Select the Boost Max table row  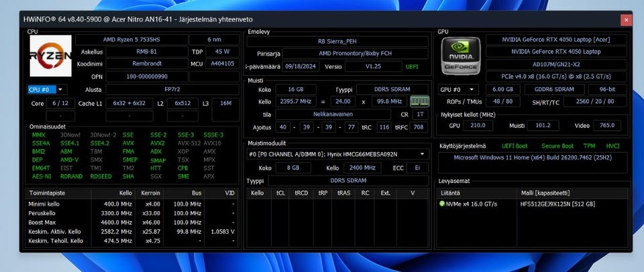coord(131,222)
